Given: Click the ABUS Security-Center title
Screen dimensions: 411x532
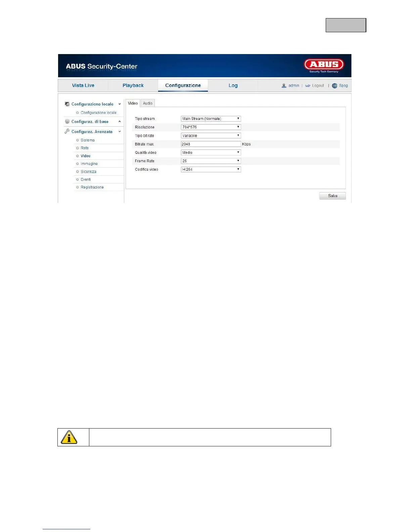Looking at the screenshot, I should [101, 66].
